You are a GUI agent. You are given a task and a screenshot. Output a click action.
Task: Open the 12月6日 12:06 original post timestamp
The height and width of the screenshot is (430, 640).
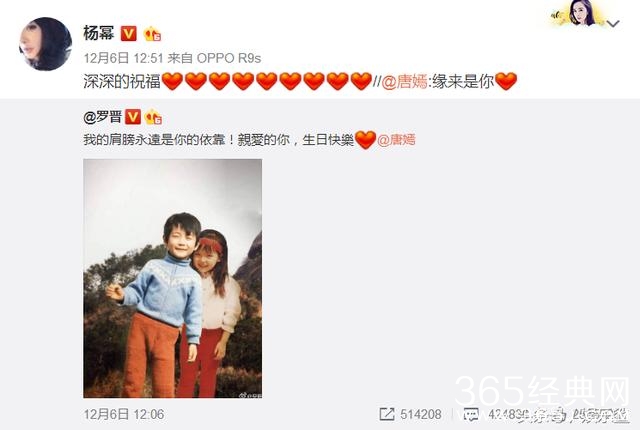click(x=124, y=414)
